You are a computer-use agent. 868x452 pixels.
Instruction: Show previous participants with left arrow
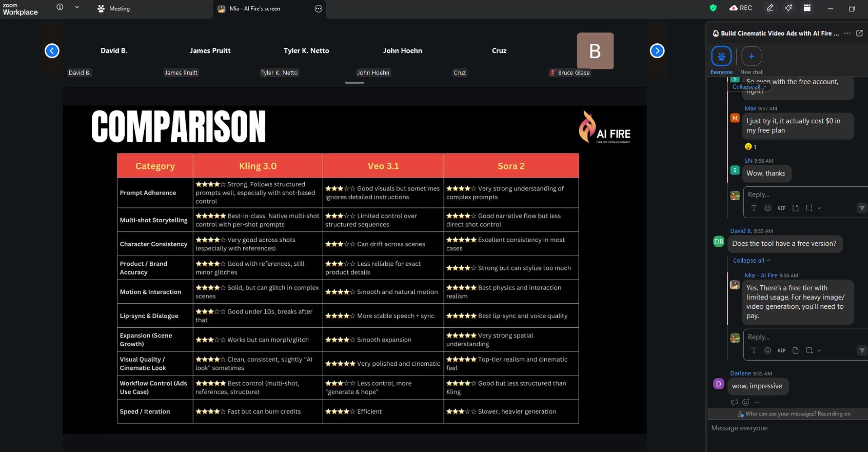(52, 51)
